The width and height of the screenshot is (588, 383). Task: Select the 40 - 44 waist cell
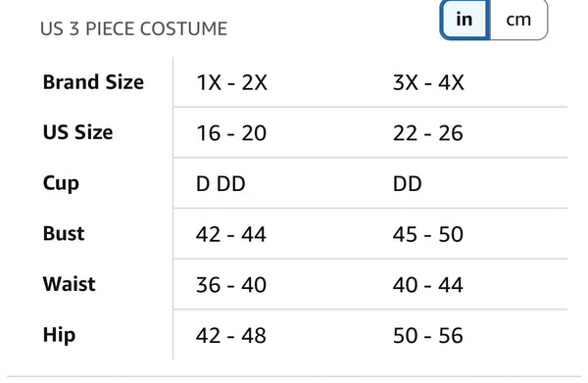(x=428, y=285)
